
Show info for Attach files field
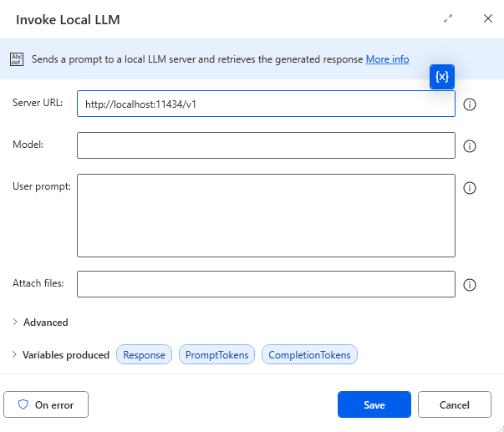(469, 284)
